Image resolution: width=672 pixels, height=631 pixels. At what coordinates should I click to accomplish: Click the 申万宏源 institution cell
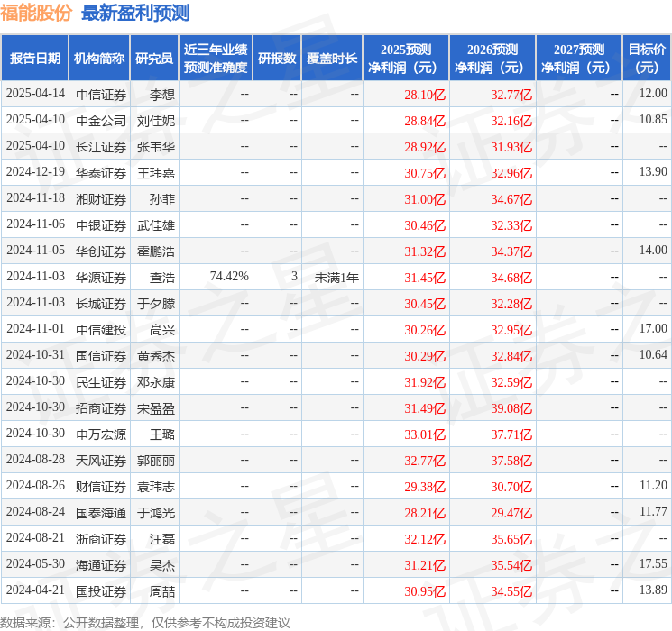pos(101,434)
